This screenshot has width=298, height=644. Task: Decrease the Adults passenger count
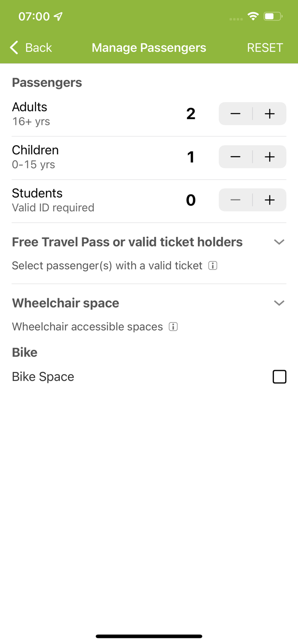[235, 114]
